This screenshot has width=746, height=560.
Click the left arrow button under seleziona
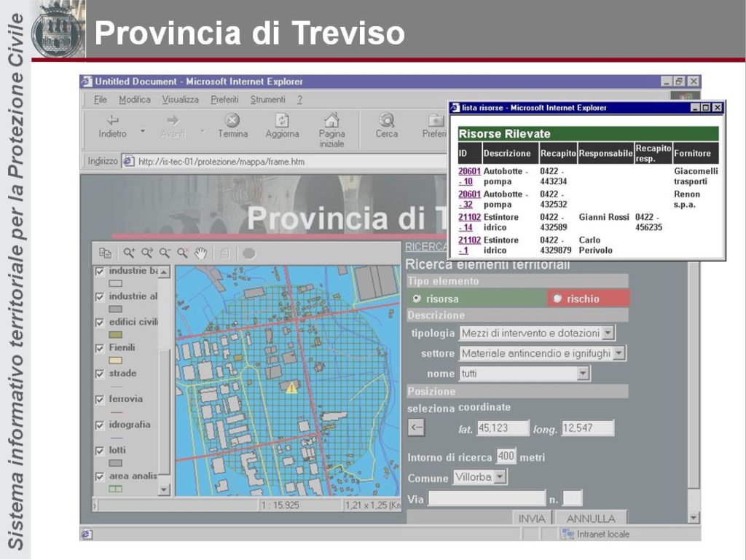pyautogui.click(x=416, y=427)
